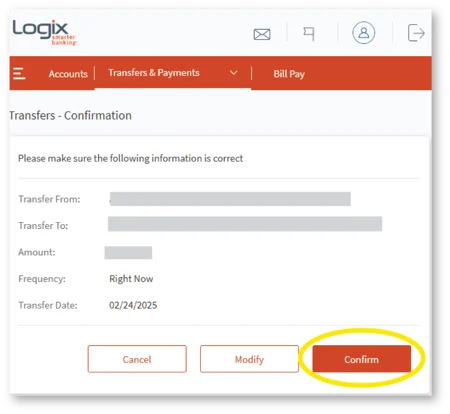The image size is (450, 414).
Task: Go to the Accounts menu item
Action: (68, 74)
